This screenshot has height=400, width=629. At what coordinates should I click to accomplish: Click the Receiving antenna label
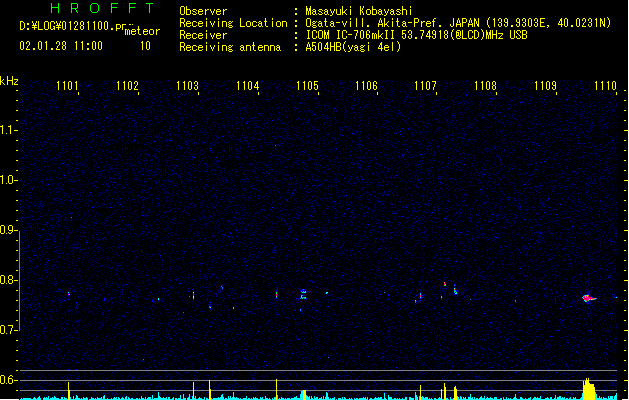[x=230, y=47]
